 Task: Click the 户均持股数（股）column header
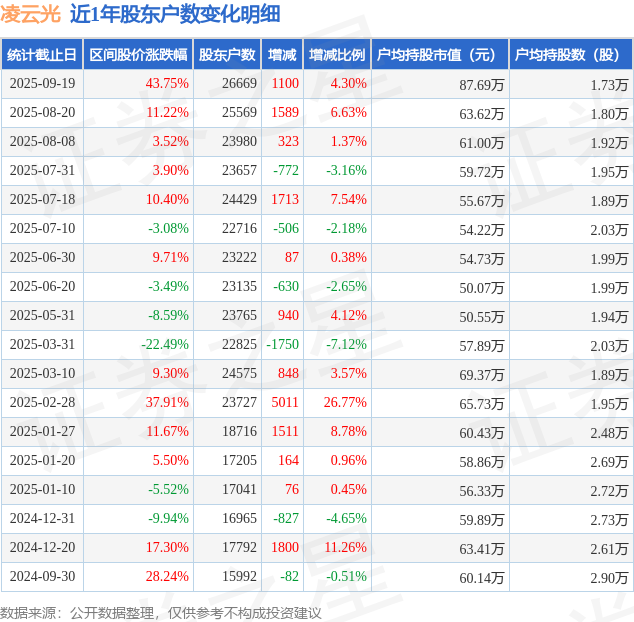point(571,55)
